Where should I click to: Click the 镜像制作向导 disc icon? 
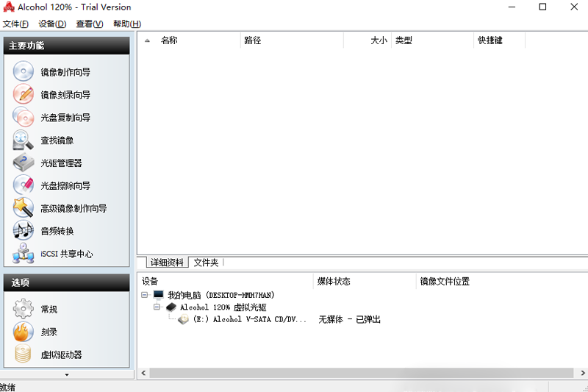[24, 72]
